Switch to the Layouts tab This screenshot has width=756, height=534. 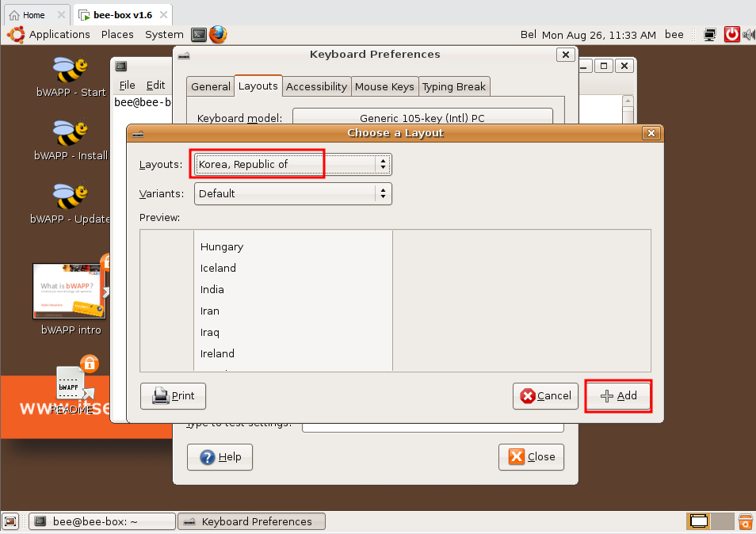click(x=258, y=86)
